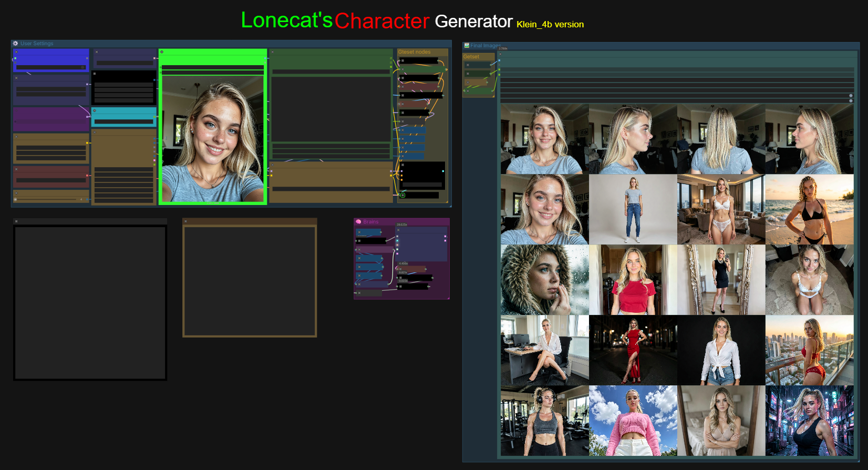Open the city balcony sunset thumbnail
Viewport: 868px width, 470px height.
pos(810,350)
